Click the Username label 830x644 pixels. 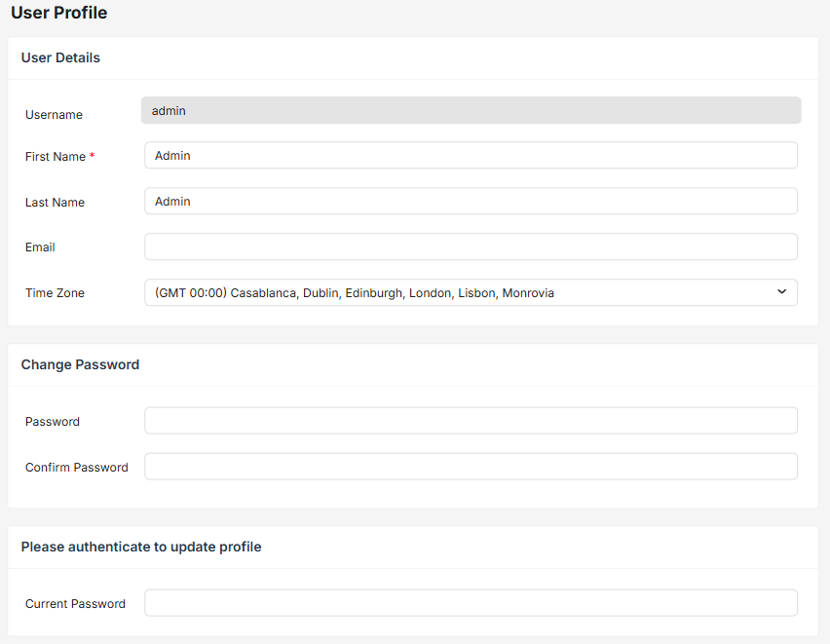tap(54, 115)
